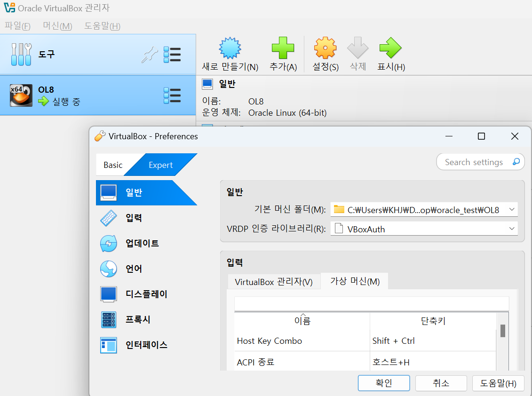
Task: Click the Host Key Combo row name
Action: click(270, 341)
